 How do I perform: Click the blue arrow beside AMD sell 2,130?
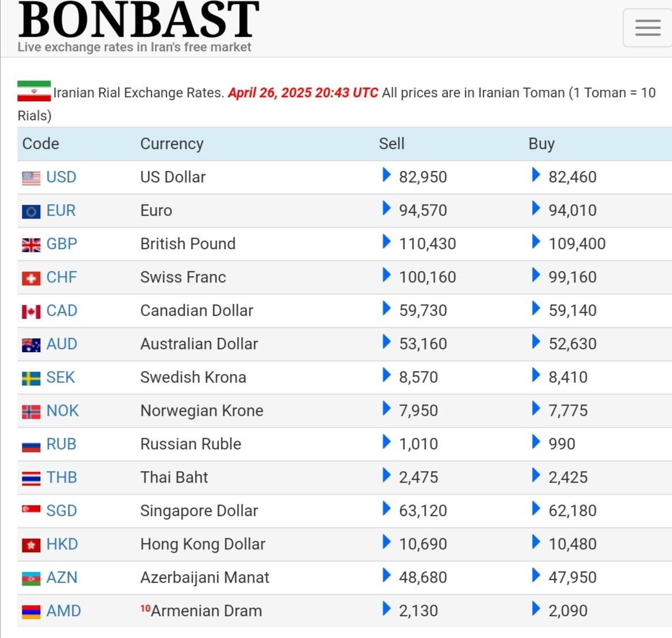click(x=387, y=609)
